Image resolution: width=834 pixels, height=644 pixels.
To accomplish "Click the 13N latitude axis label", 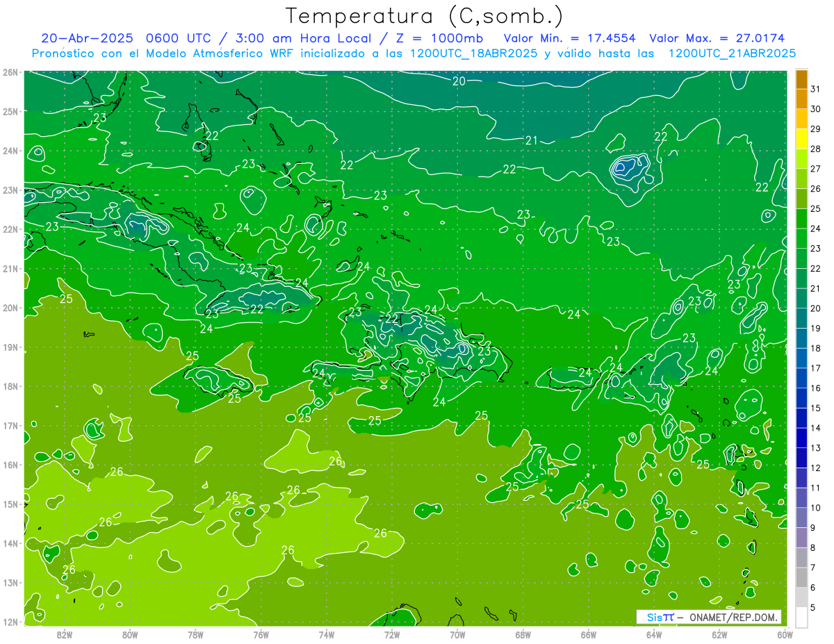I will [10, 582].
